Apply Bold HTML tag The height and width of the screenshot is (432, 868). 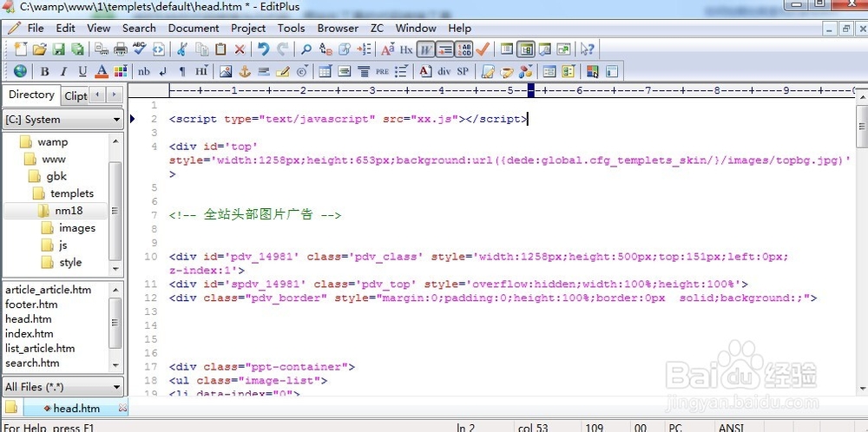45,71
